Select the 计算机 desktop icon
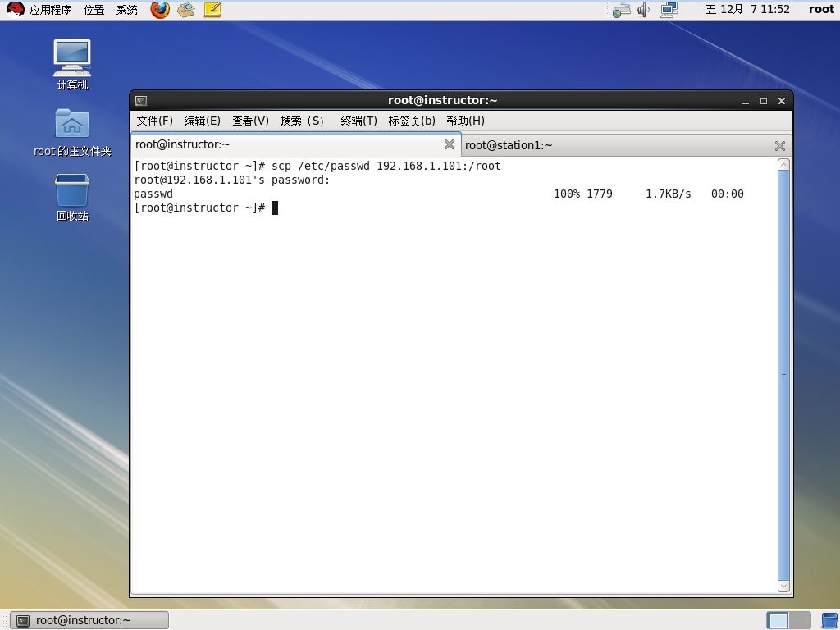The height and width of the screenshot is (630, 840). (x=72, y=64)
